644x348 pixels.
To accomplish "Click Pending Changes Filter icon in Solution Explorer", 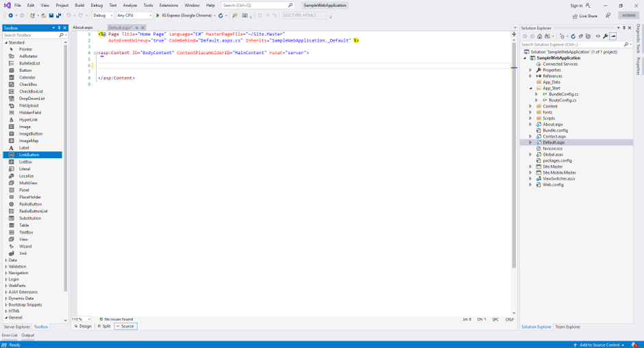I will [x=562, y=36].
